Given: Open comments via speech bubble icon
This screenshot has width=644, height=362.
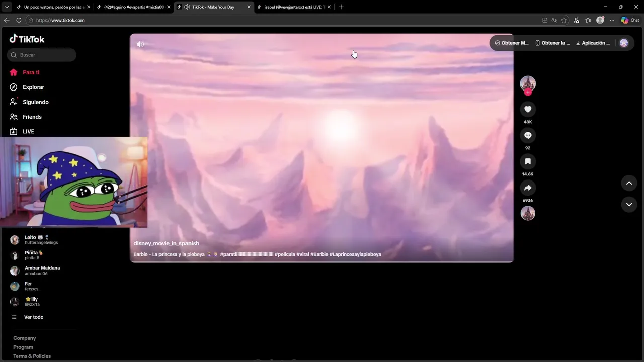Looking at the screenshot, I should (x=528, y=135).
